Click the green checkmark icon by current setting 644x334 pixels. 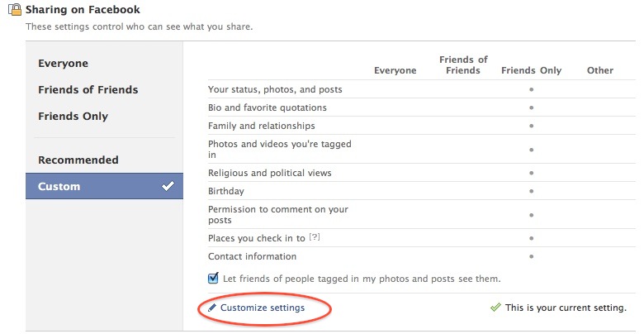tap(495, 308)
